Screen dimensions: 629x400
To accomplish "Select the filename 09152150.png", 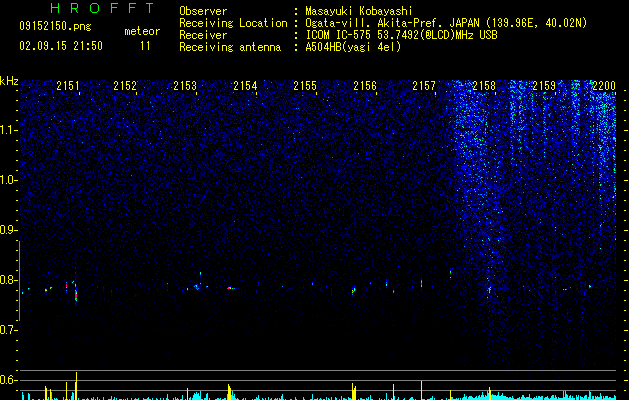I will tap(55, 27).
